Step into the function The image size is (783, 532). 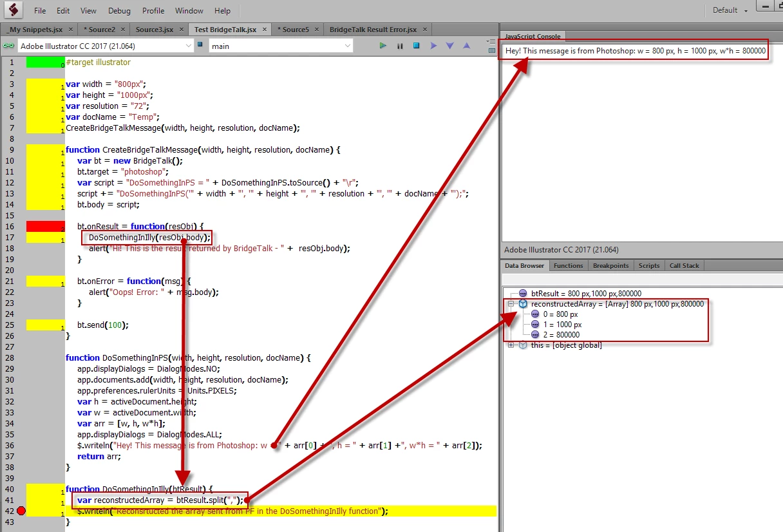coord(449,46)
